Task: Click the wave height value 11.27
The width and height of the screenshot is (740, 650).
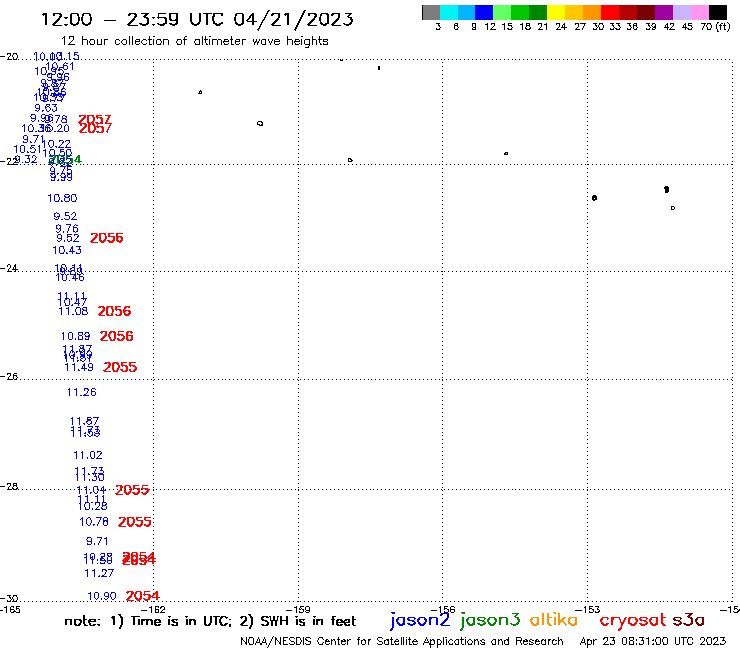Action: [x=99, y=573]
